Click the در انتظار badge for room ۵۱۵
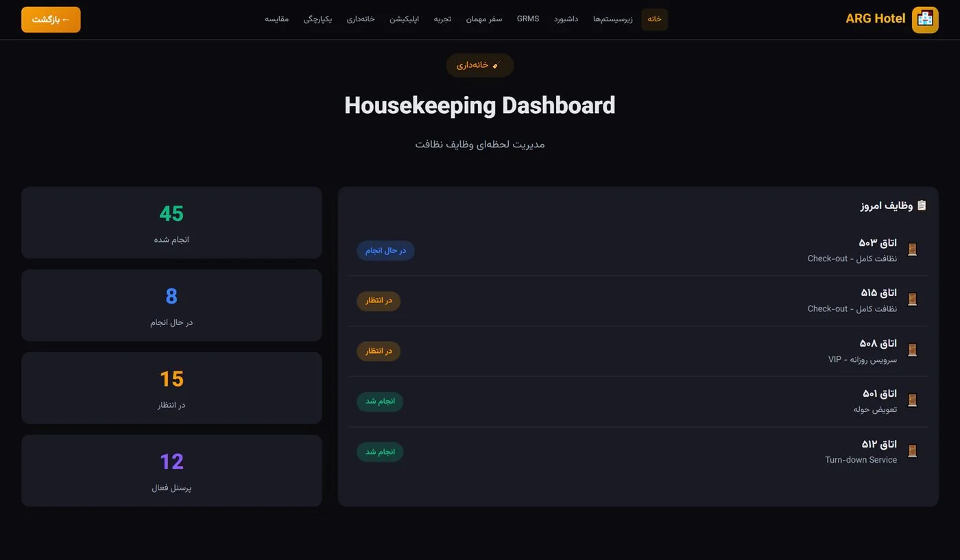The image size is (960, 560). tap(379, 301)
